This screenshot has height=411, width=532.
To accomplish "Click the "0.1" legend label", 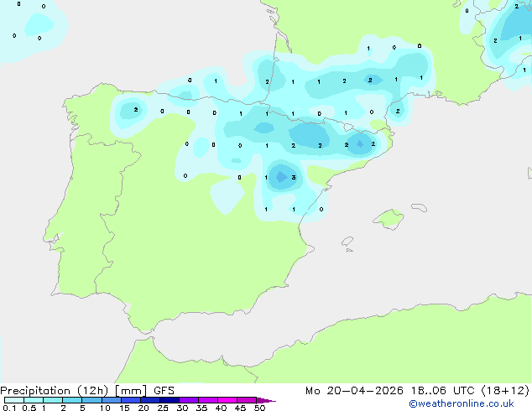I will [9, 408].
